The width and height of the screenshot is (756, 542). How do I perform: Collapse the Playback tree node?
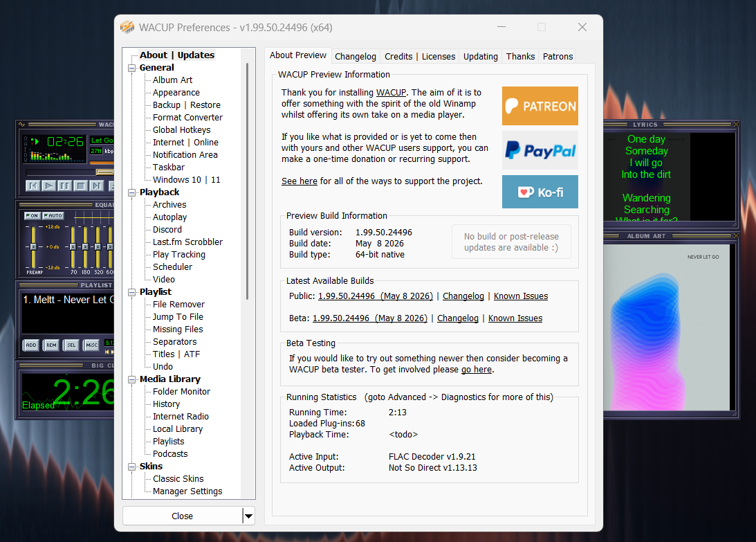[x=131, y=192]
